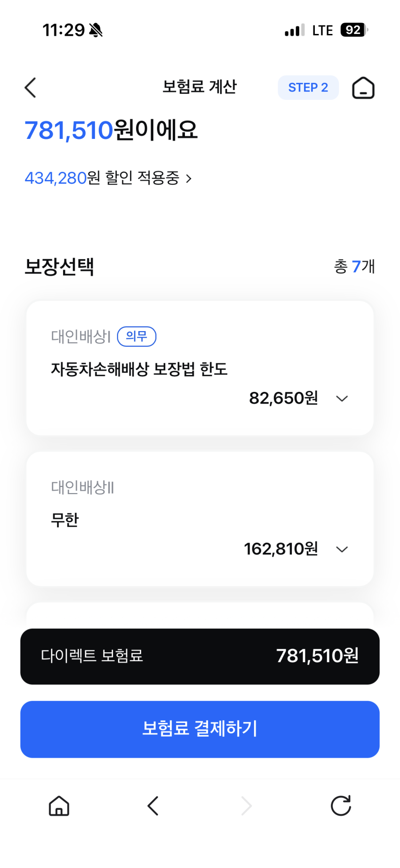400x868 pixels.
Task: Open the home icon in header
Action: [x=363, y=88]
